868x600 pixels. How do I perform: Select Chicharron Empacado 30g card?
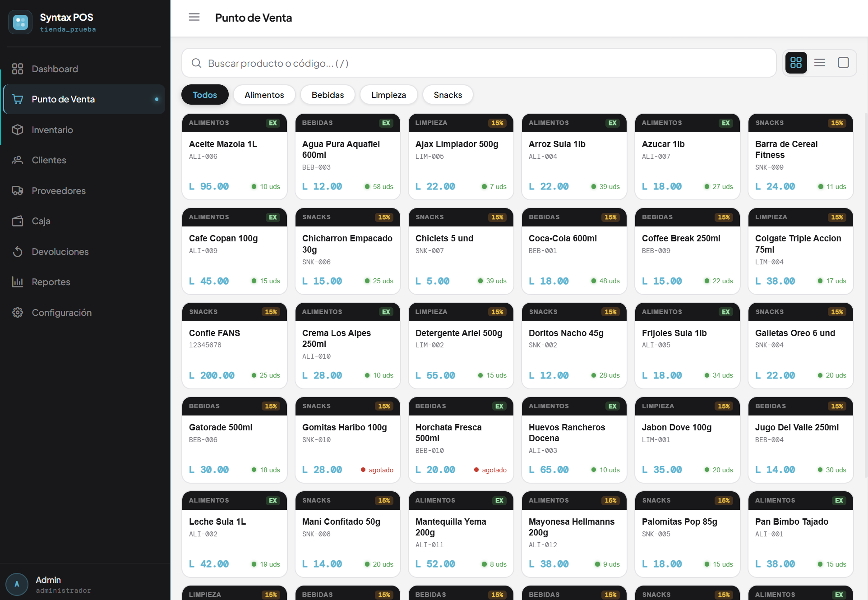[347, 251]
